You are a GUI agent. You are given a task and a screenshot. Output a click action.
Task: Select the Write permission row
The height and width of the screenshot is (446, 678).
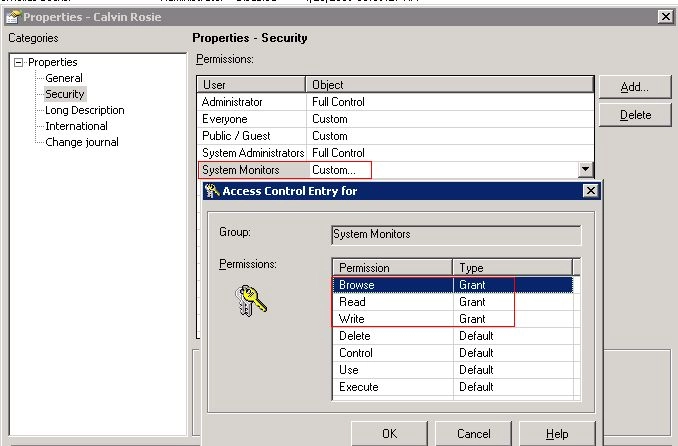coord(453,319)
